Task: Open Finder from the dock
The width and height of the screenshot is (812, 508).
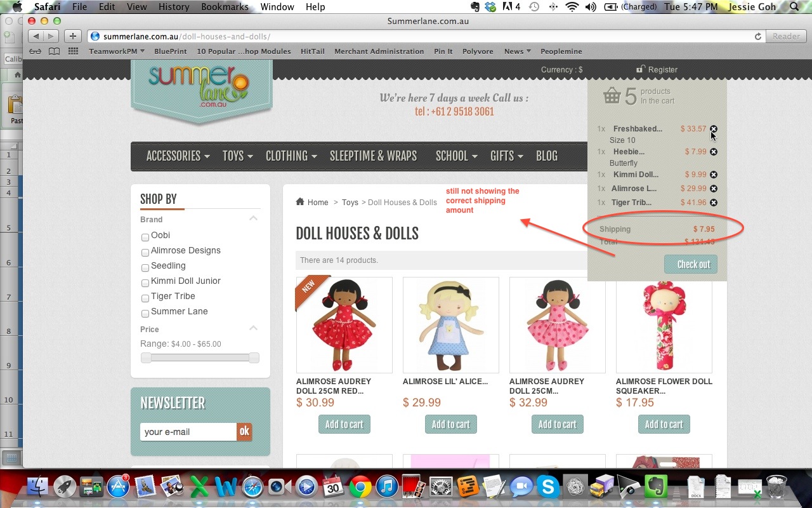Action: click(x=39, y=487)
